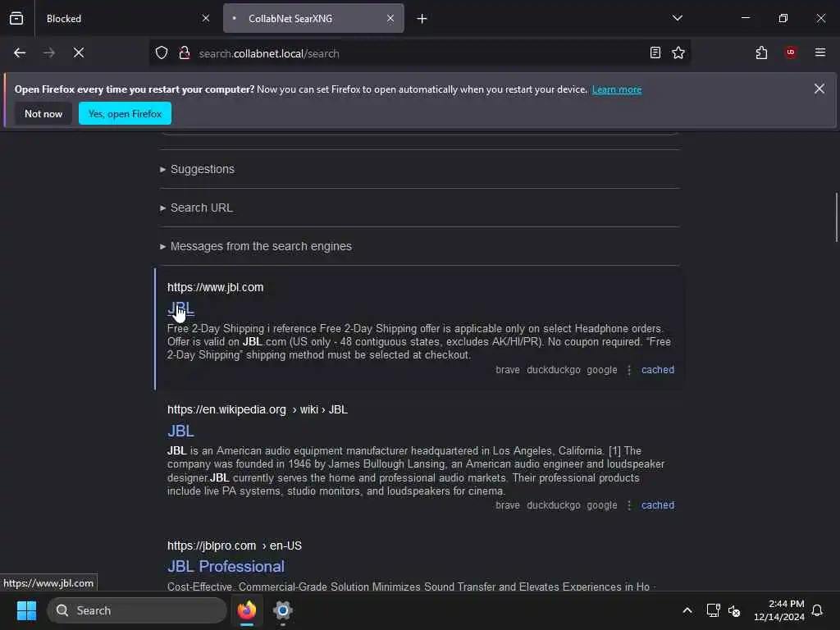Open the clock and date panel
The width and height of the screenshot is (840, 630).
(779, 610)
